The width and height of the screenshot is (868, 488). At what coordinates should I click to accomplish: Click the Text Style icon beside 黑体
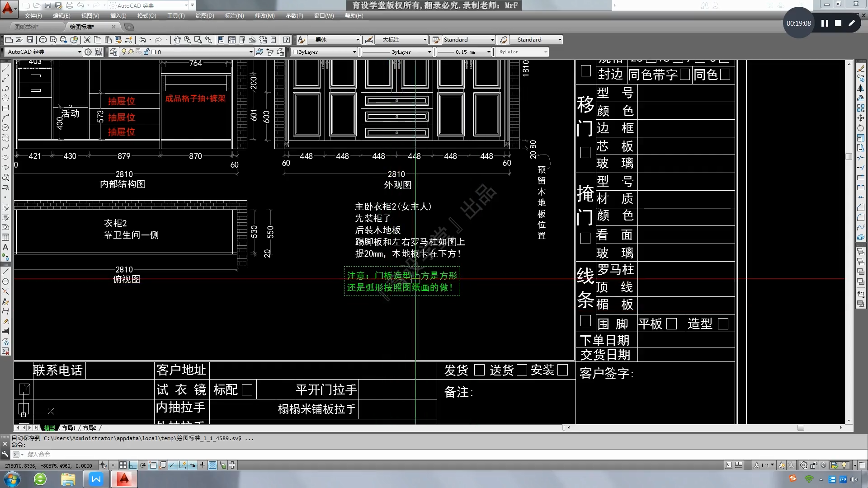pyautogui.click(x=301, y=40)
